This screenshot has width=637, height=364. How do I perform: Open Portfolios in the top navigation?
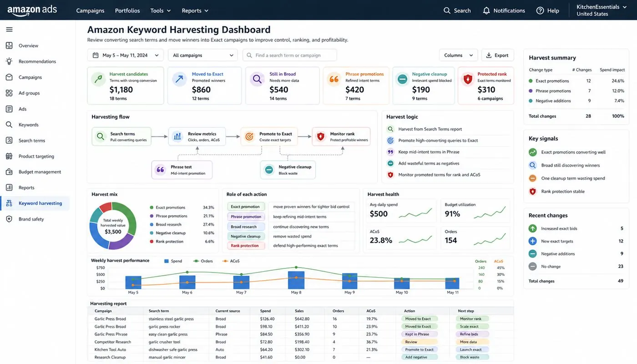[x=127, y=10]
